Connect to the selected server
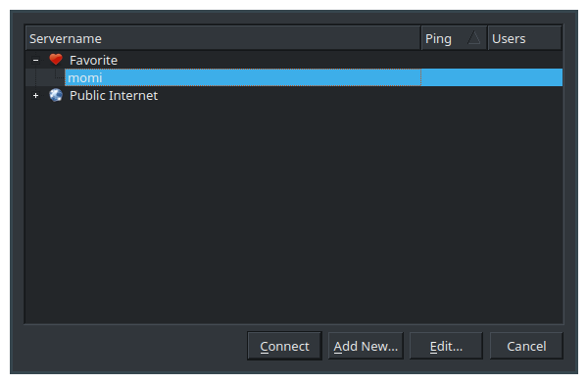 pos(284,346)
